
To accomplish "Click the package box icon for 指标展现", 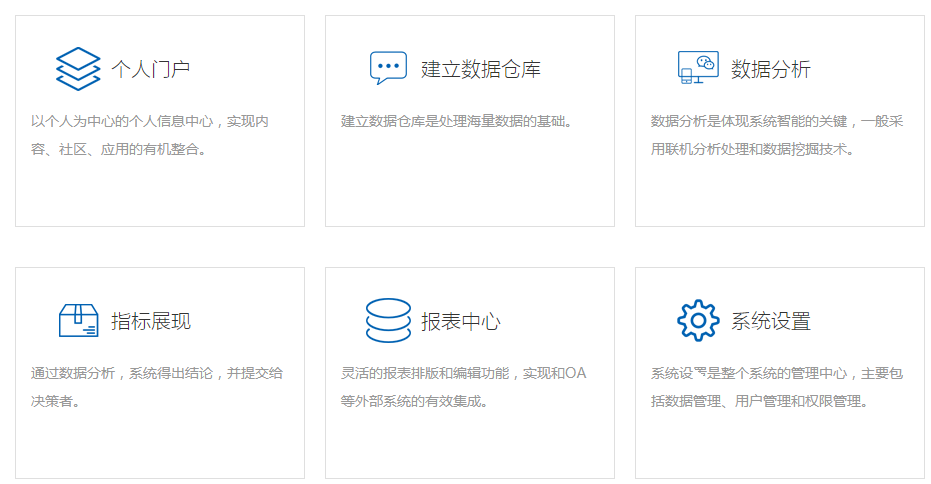I will 78,321.
